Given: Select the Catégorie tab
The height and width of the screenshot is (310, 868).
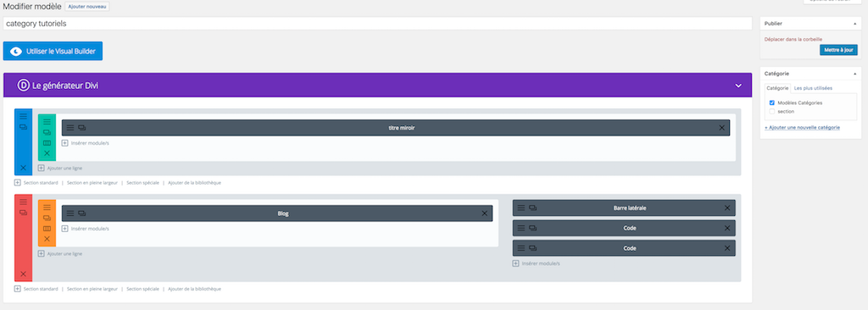Looking at the screenshot, I should click(x=777, y=88).
